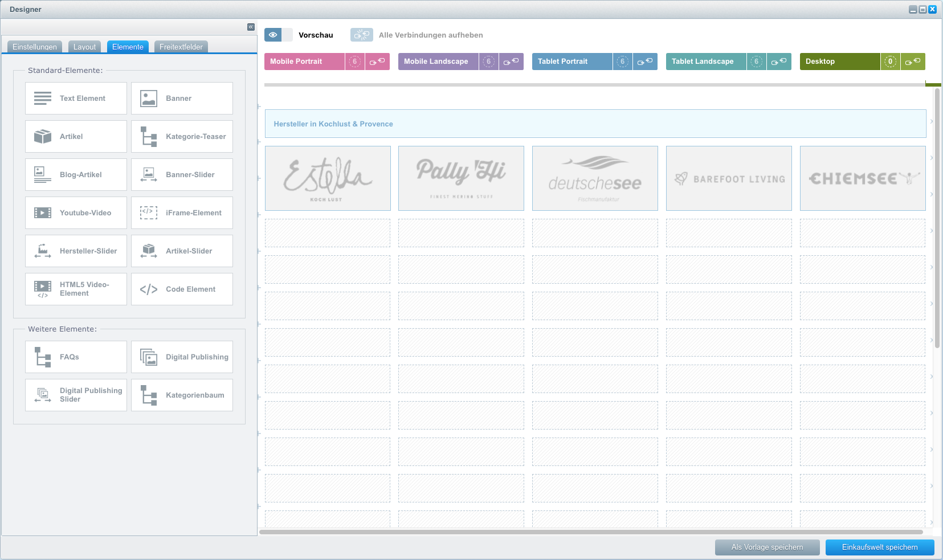Switch to Tablet Portrait viewport
This screenshot has width=943, height=560.
click(x=572, y=62)
